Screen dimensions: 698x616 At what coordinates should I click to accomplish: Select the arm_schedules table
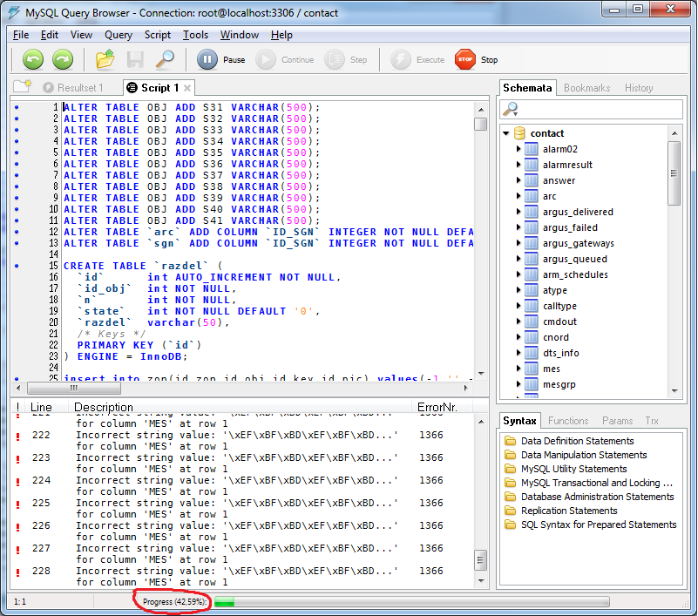[575, 274]
